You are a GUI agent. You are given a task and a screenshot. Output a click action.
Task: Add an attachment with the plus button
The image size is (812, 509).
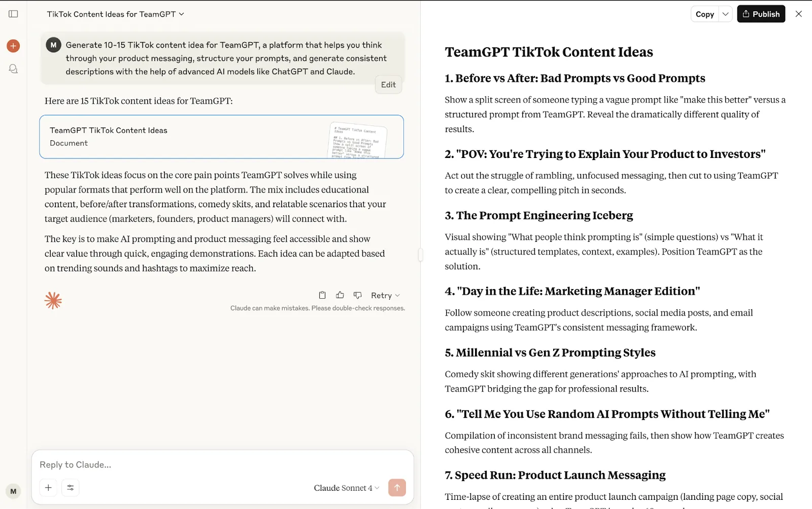pos(48,488)
